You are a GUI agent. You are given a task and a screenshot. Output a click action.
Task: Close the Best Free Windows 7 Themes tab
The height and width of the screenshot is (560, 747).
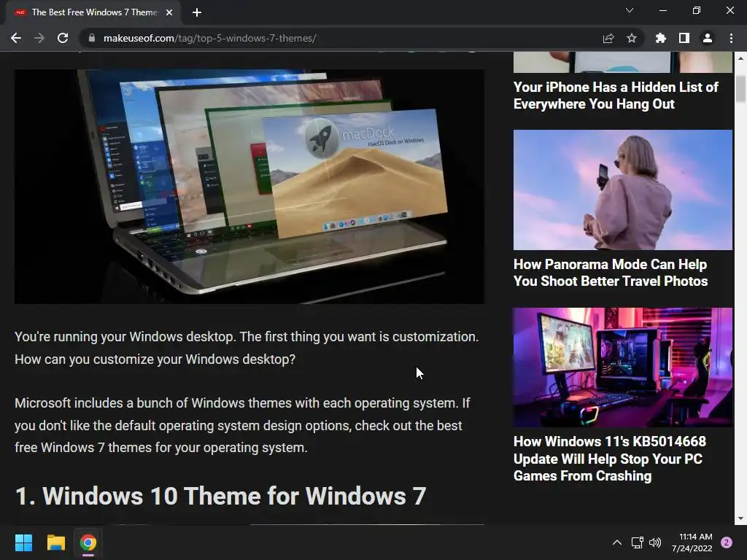169,12
